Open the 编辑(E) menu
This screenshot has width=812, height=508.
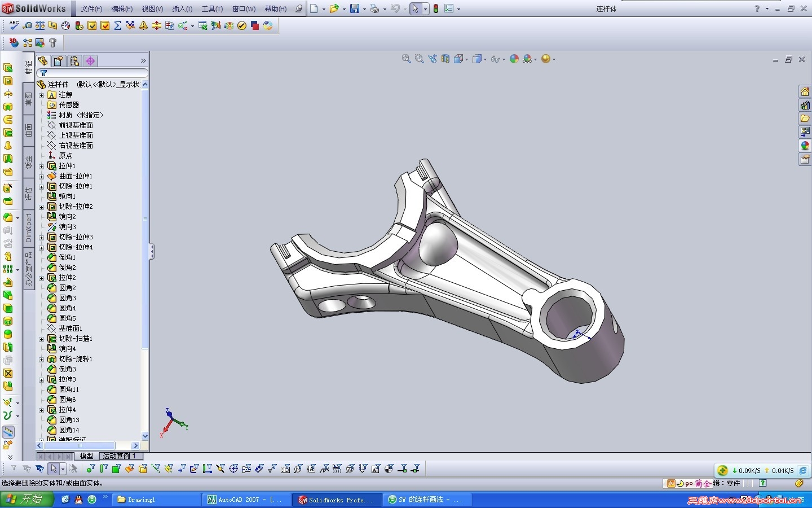pos(122,9)
